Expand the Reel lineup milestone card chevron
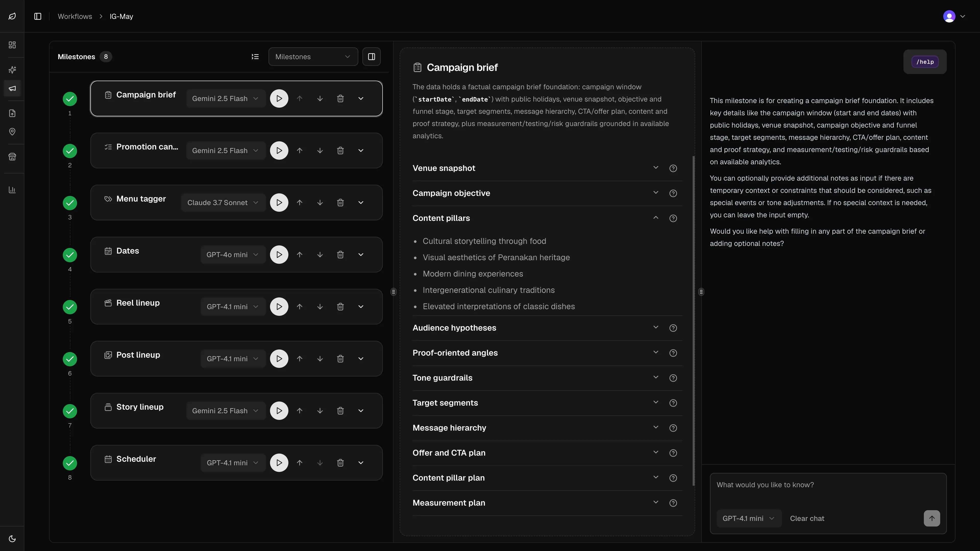 click(361, 306)
